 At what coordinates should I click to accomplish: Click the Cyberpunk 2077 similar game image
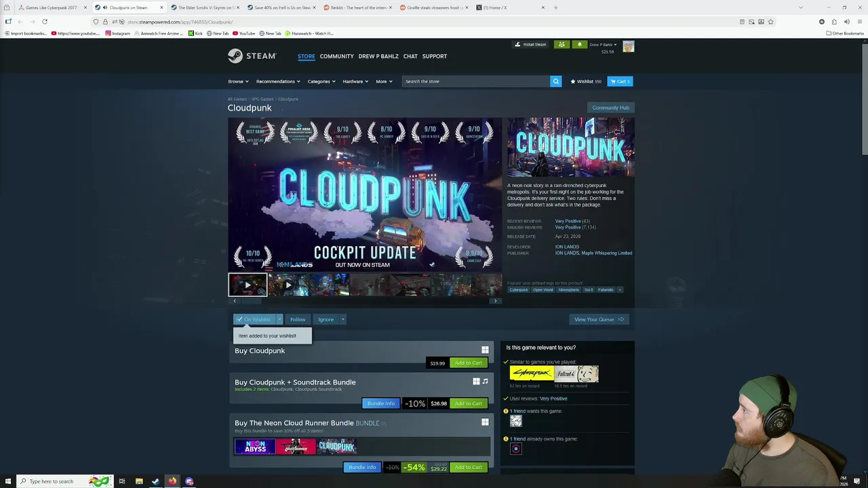pyautogui.click(x=531, y=373)
